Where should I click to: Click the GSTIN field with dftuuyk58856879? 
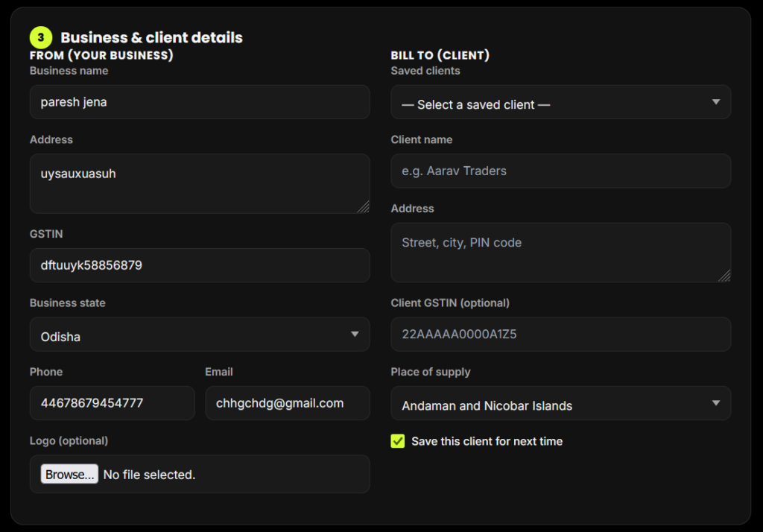(200, 265)
